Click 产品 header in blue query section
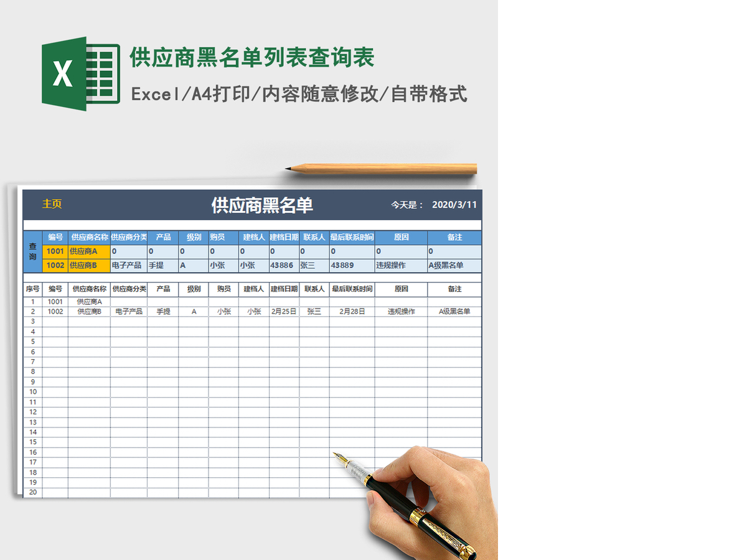Viewport: 747px width, 560px height. pyautogui.click(x=163, y=237)
